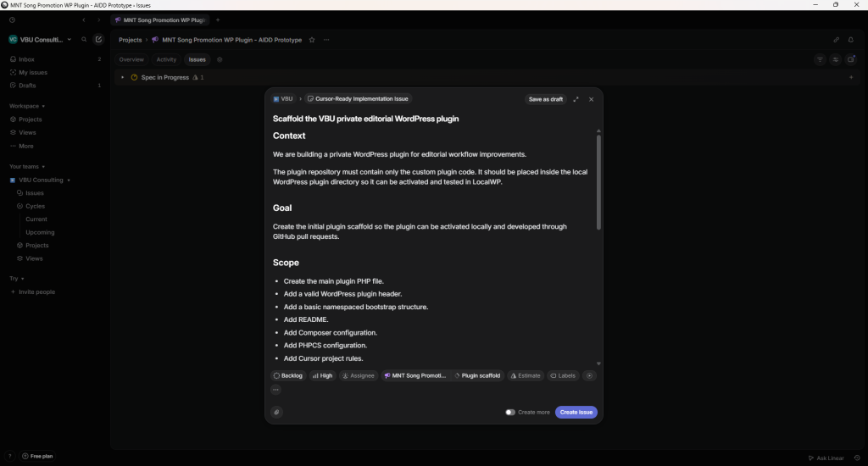Viewport: 868px width, 466px height.
Task: Toggle the Create more switch
Action: 510,413
